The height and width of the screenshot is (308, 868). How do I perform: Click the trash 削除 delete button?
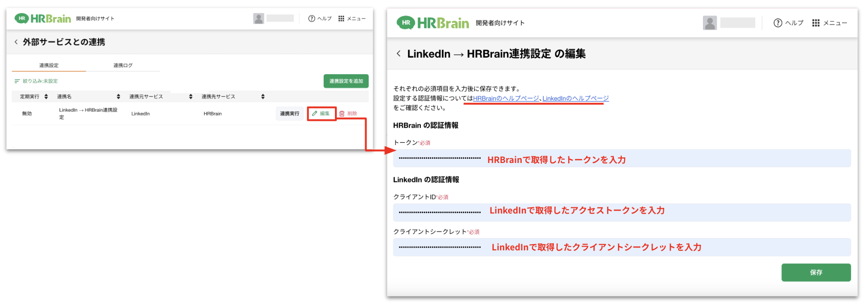[348, 114]
